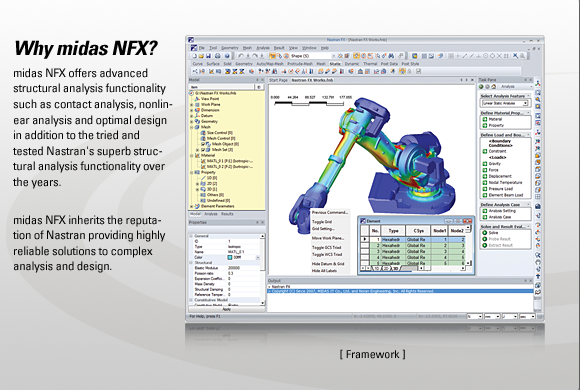Open the Linear Static Analysis dropdown
The width and height of the screenshot is (580, 390).
pos(505,103)
